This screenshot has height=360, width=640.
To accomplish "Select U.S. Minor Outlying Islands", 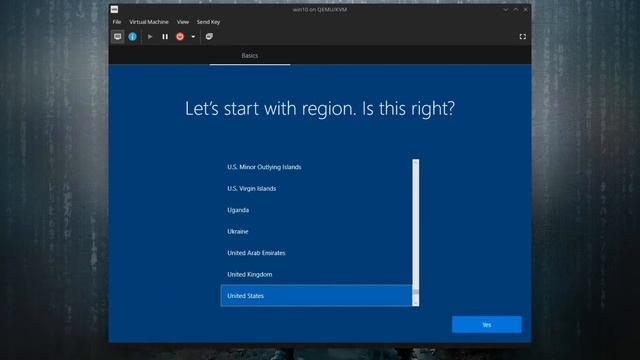I will [x=316, y=167].
